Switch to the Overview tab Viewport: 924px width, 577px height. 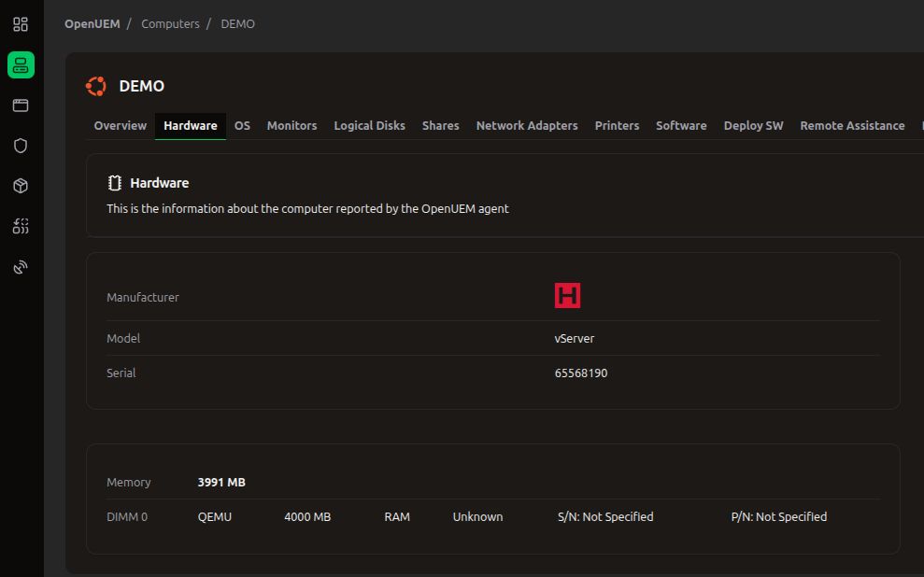tap(121, 125)
